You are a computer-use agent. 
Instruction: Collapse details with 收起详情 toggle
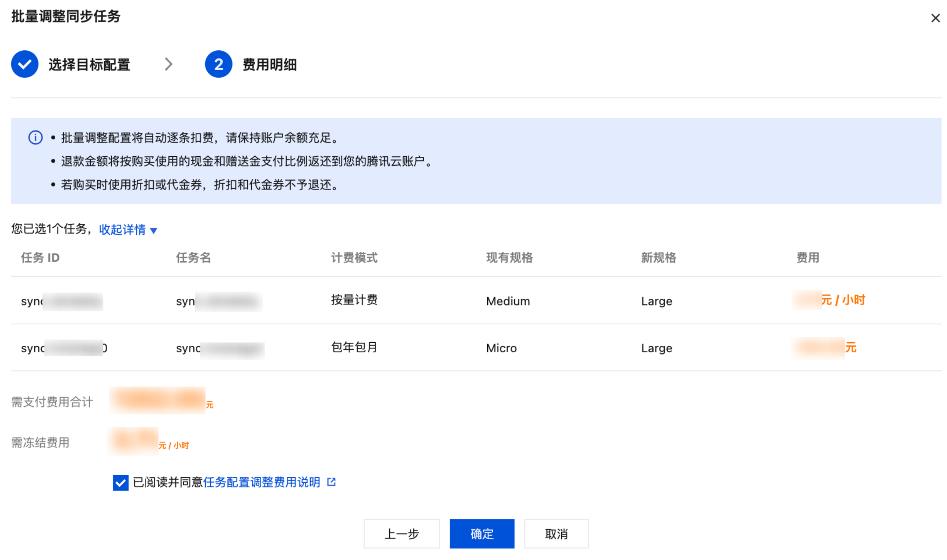point(122,229)
